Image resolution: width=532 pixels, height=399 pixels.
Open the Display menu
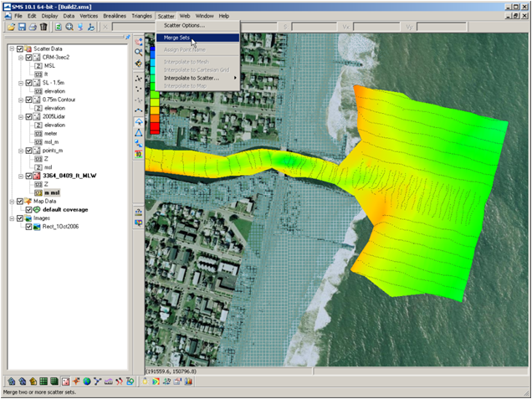pyautogui.click(x=49, y=16)
